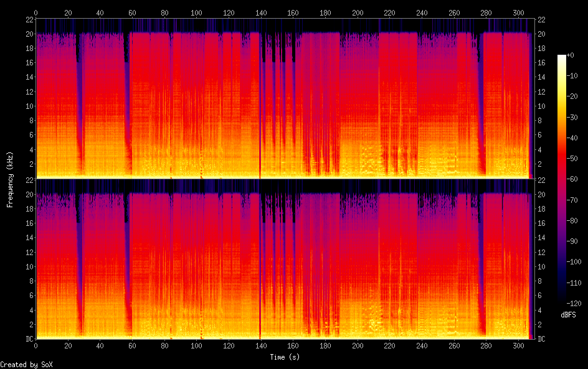The image size is (588, 369).
Task: Select the 0 tick on the bottom time axis
Action: coord(36,345)
